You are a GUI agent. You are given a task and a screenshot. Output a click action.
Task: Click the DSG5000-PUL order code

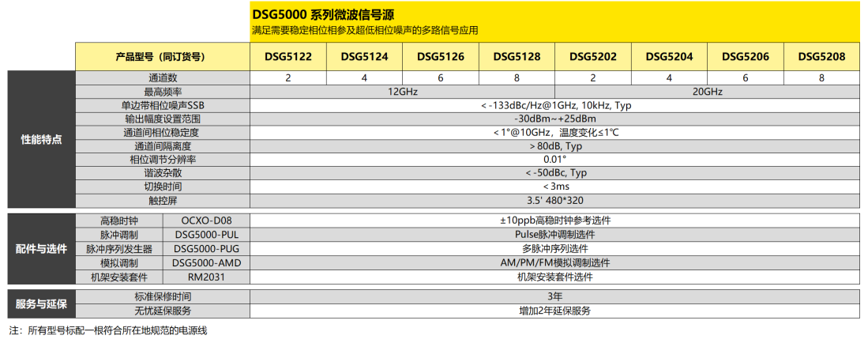(x=206, y=235)
